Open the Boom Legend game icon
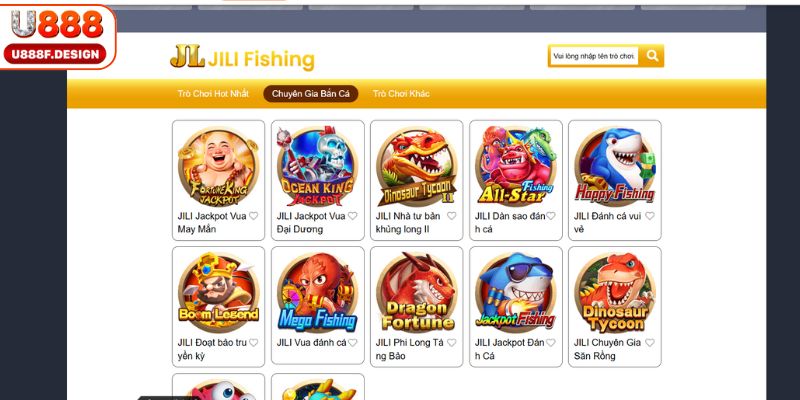The image size is (800, 400). pos(218,293)
